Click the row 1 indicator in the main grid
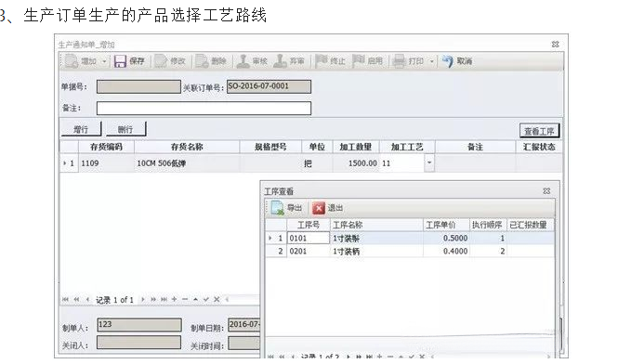631x364 pixels. click(69, 163)
